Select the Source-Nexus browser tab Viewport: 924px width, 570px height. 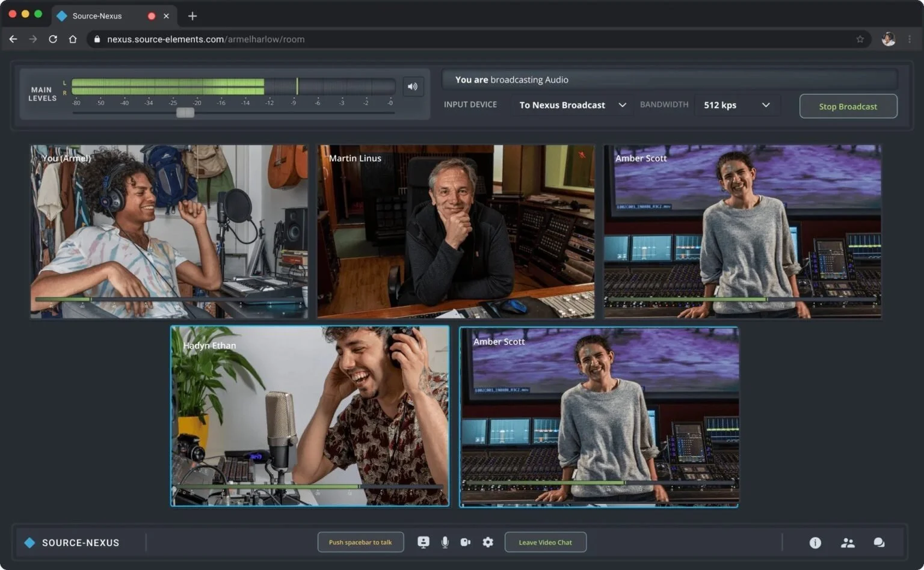click(113, 16)
